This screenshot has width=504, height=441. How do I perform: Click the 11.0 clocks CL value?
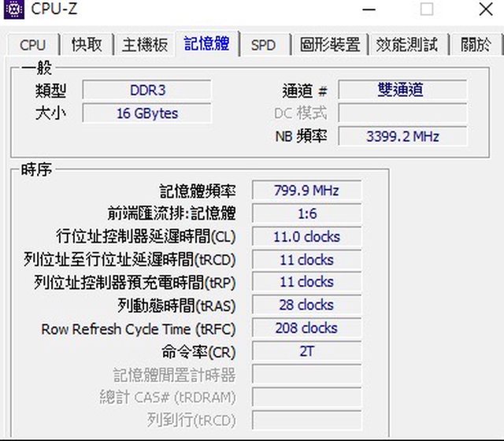coord(306,236)
